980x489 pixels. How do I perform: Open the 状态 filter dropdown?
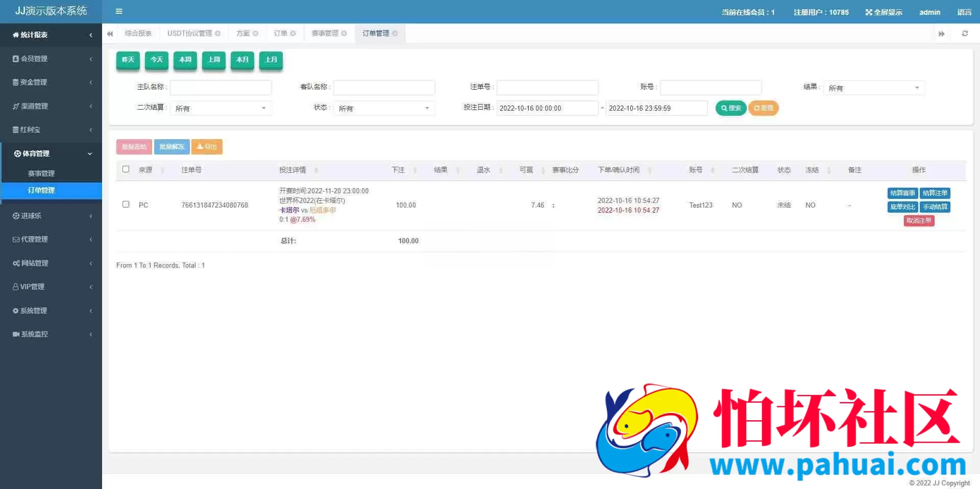(384, 108)
